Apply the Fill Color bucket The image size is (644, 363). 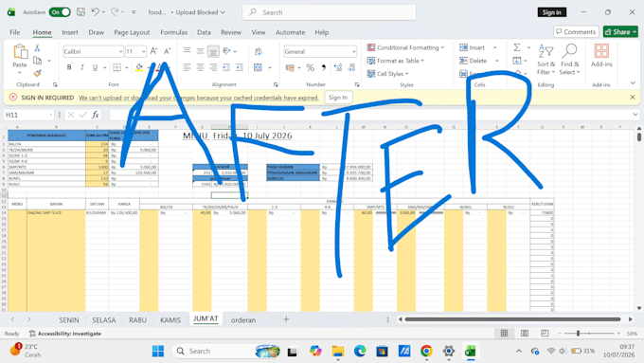click(139, 67)
